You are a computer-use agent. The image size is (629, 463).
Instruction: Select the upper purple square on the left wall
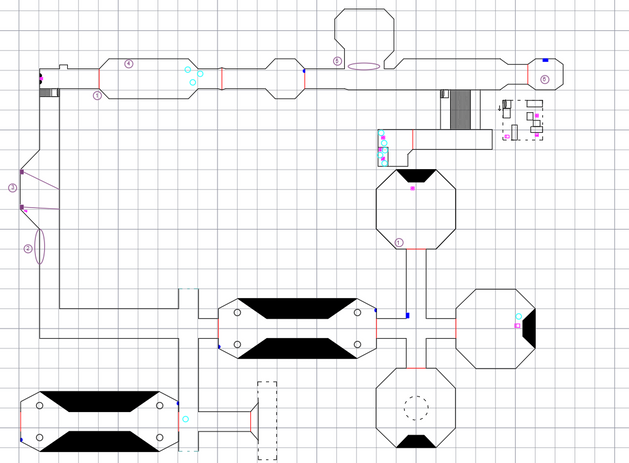click(x=22, y=172)
